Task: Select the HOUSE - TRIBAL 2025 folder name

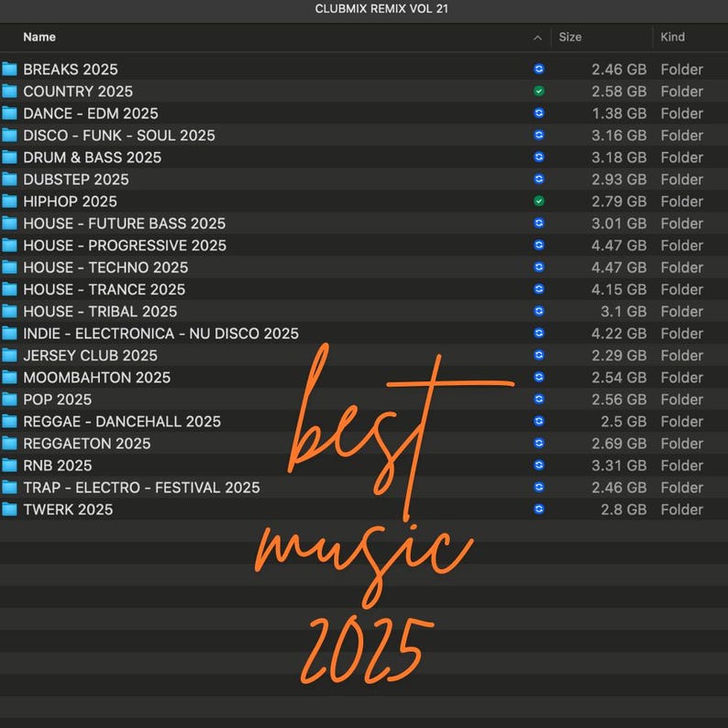Action: pyautogui.click(x=100, y=311)
